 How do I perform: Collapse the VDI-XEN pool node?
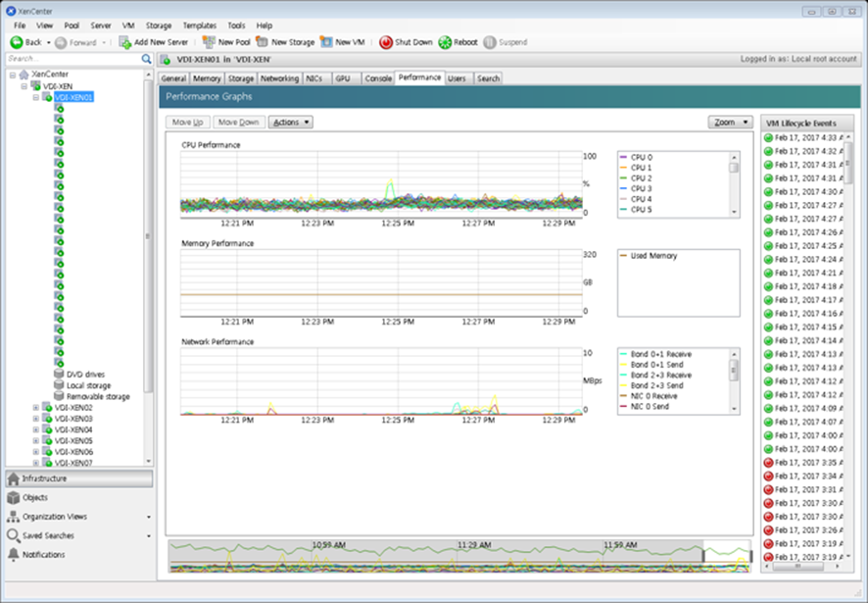point(24,86)
